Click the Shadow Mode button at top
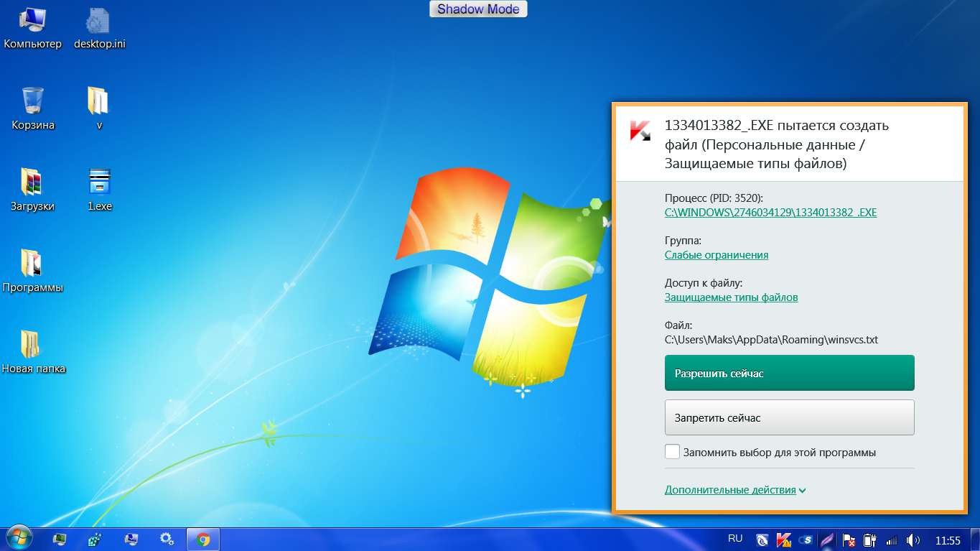 click(x=478, y=9)
